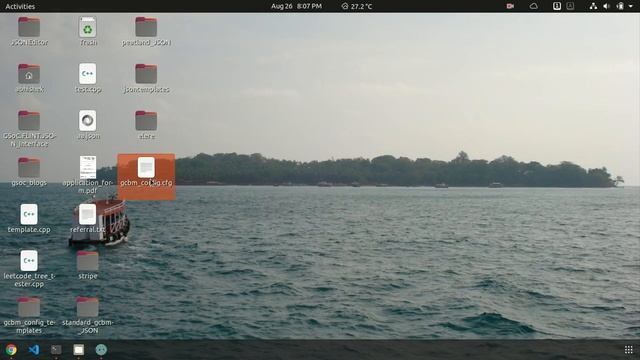640x360 pixels.
Task: Click the battery power icon
Action: tap(620, 6)
